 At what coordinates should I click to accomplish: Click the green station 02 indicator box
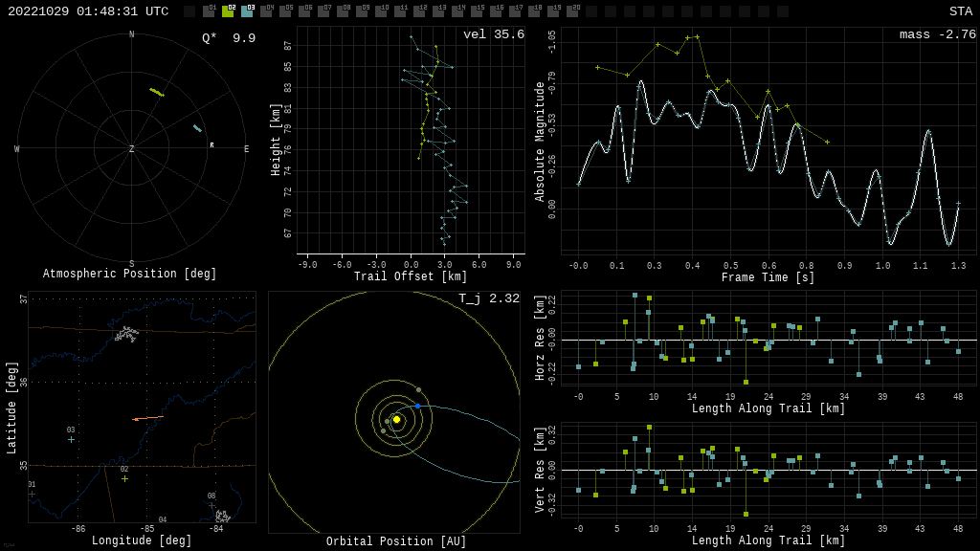click(228, 11)
